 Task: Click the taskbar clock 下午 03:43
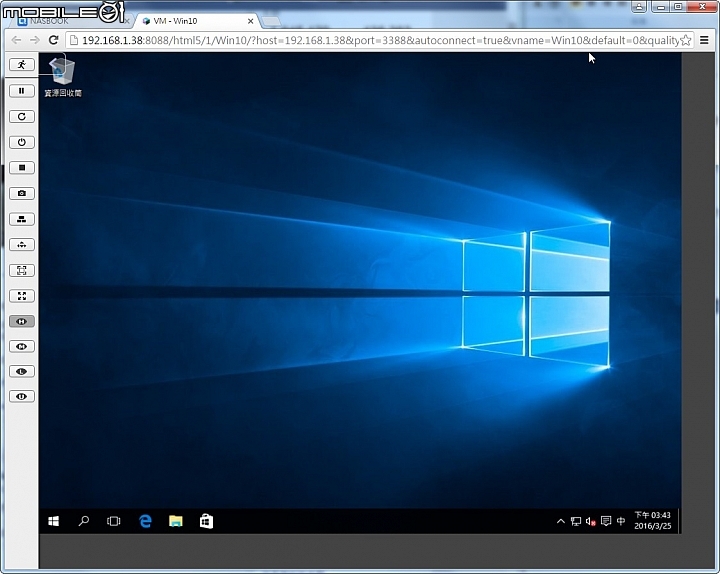[x=652, y=521]
